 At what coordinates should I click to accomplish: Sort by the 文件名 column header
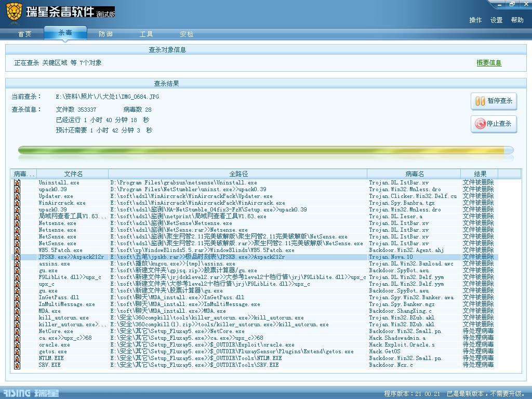[x=73, y=174]
